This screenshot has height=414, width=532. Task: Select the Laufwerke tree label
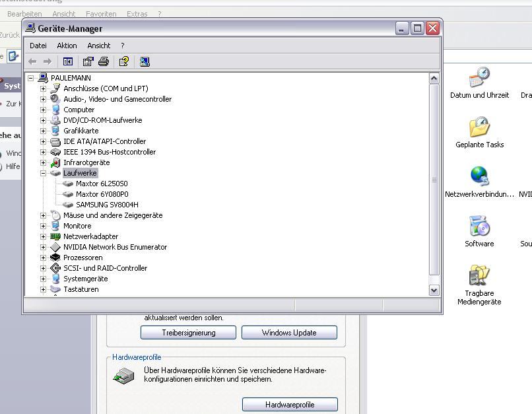80,173
